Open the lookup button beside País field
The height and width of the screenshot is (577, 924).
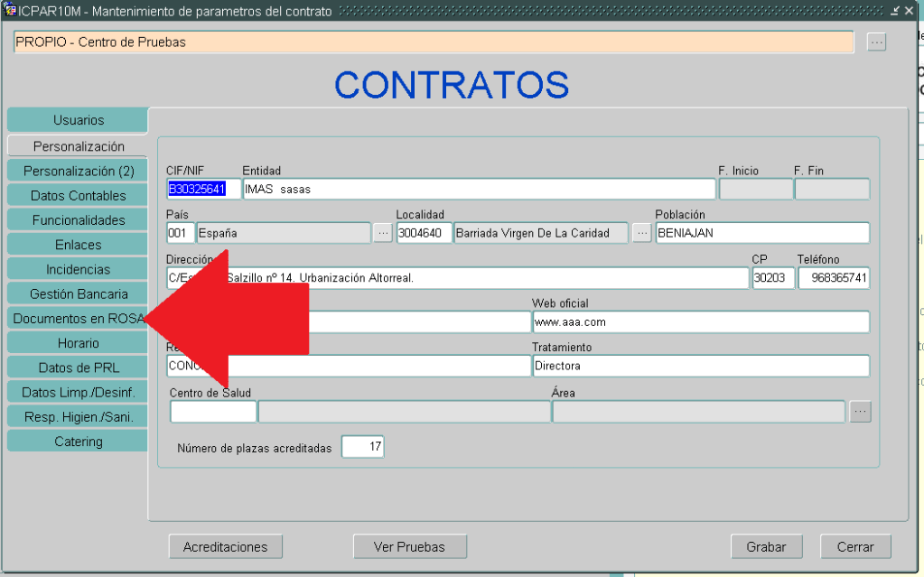383,233
